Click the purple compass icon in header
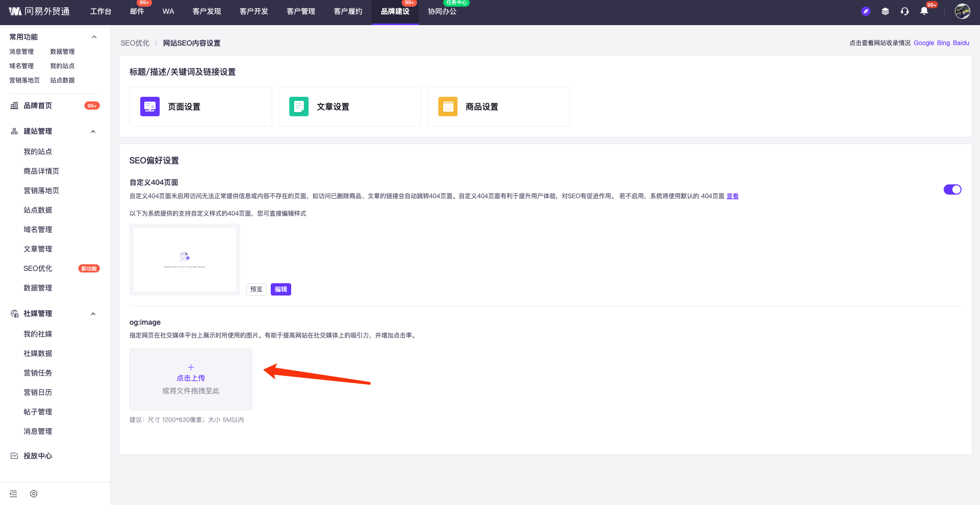Screen dimensions: 980x505 point(865,11)
